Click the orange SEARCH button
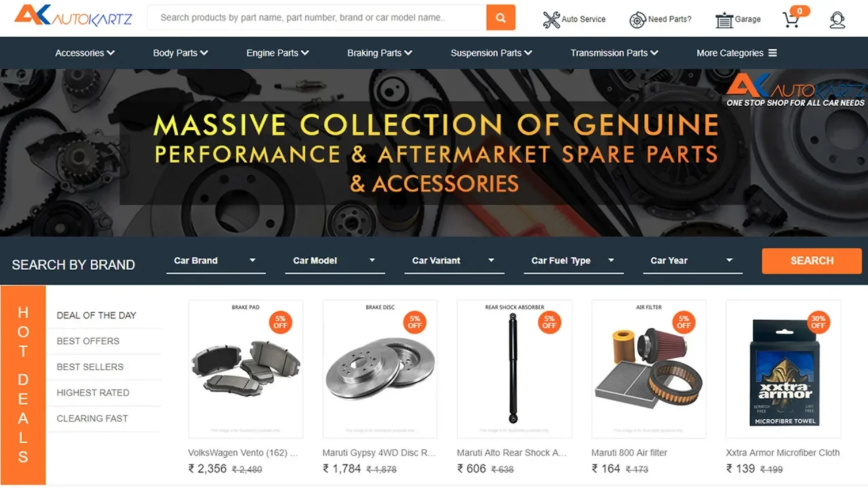This screenshot has width=868, height=488. click(812, 261)
